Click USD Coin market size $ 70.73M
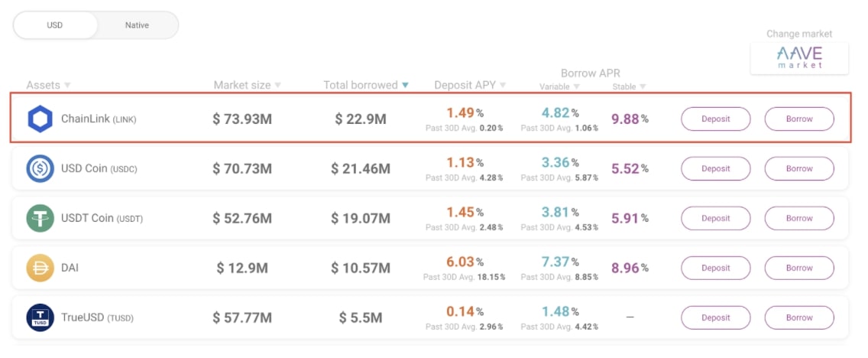868x358 pixels. pos(242,168)
